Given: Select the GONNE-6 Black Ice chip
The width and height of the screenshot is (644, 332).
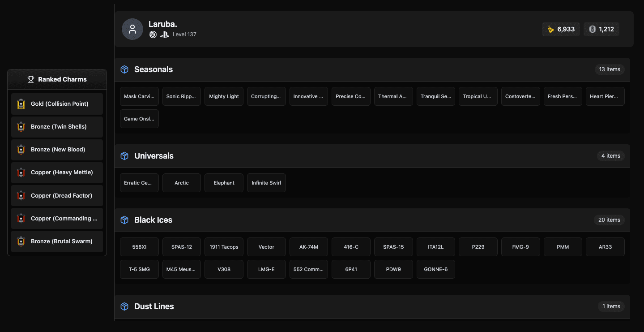Looking at the screenshot, I should 435,269.
